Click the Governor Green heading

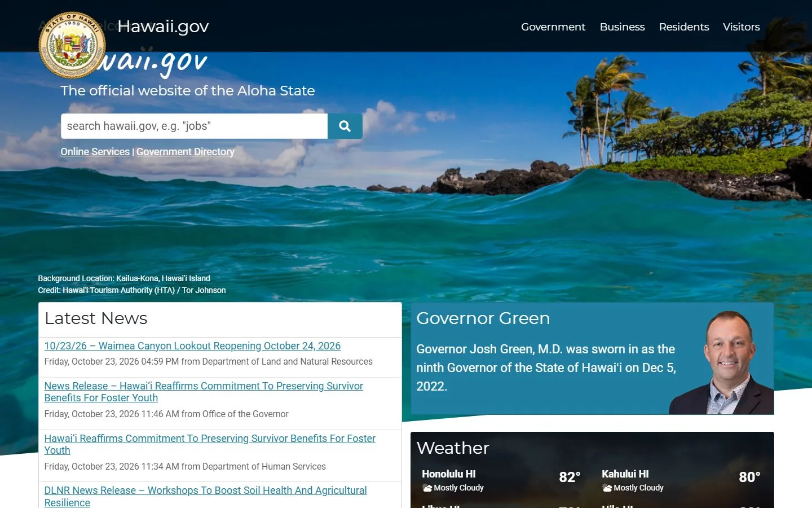point(483,318)
